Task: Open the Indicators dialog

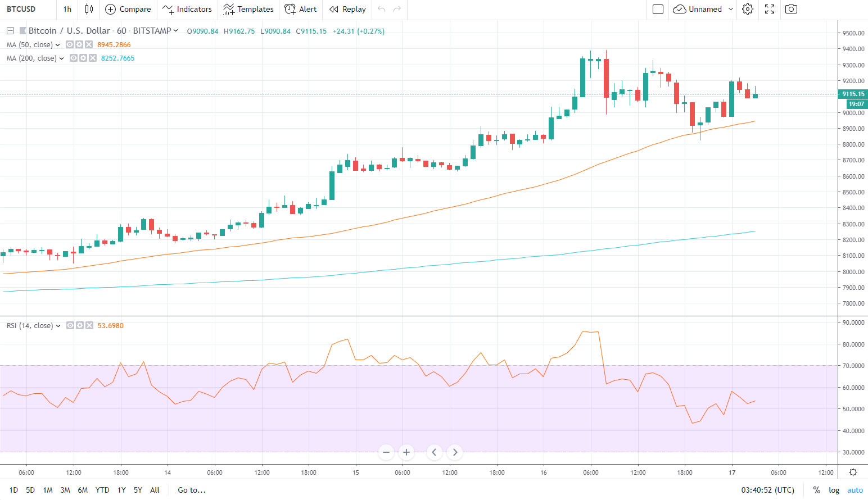Action: [x=187, y=9]
